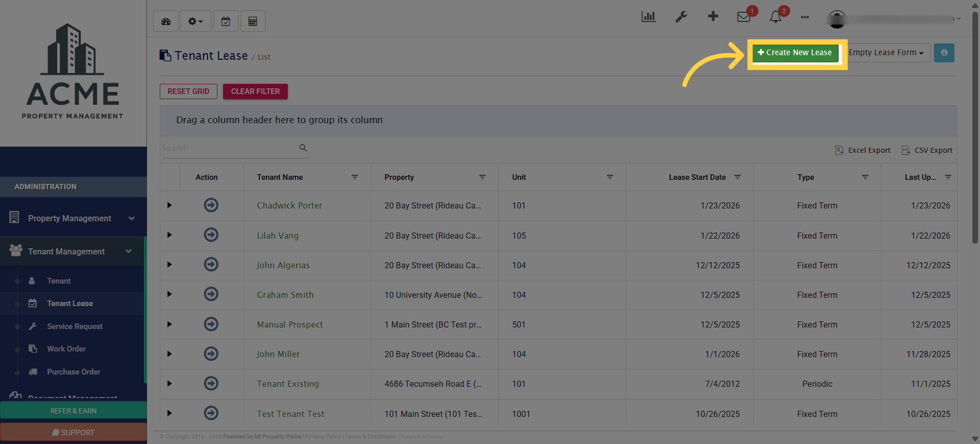Click the calendar check icon in toolbar
980x444 pixels.
pyautogui.click(x=226, y=21)
